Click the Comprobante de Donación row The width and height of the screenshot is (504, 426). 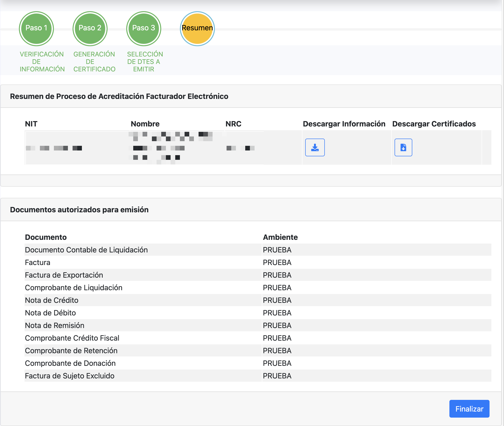click(70, 363)
